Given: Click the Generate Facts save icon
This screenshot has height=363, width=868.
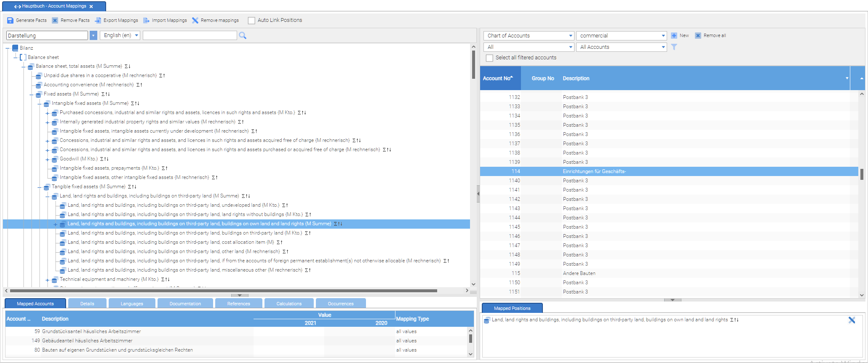Looking at the screenshot, I should [x=10, y=20].
